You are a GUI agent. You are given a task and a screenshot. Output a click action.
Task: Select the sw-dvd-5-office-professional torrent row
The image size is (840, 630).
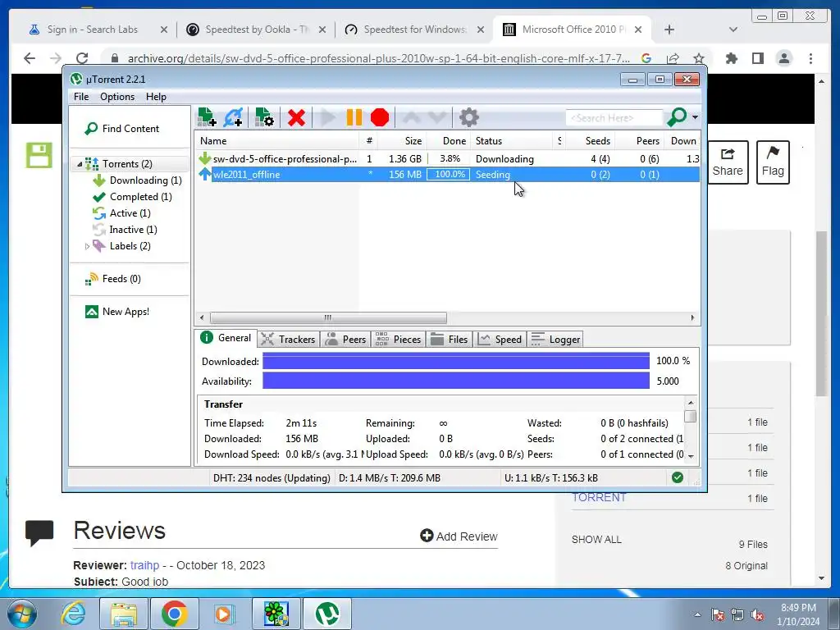pos(447,158)
